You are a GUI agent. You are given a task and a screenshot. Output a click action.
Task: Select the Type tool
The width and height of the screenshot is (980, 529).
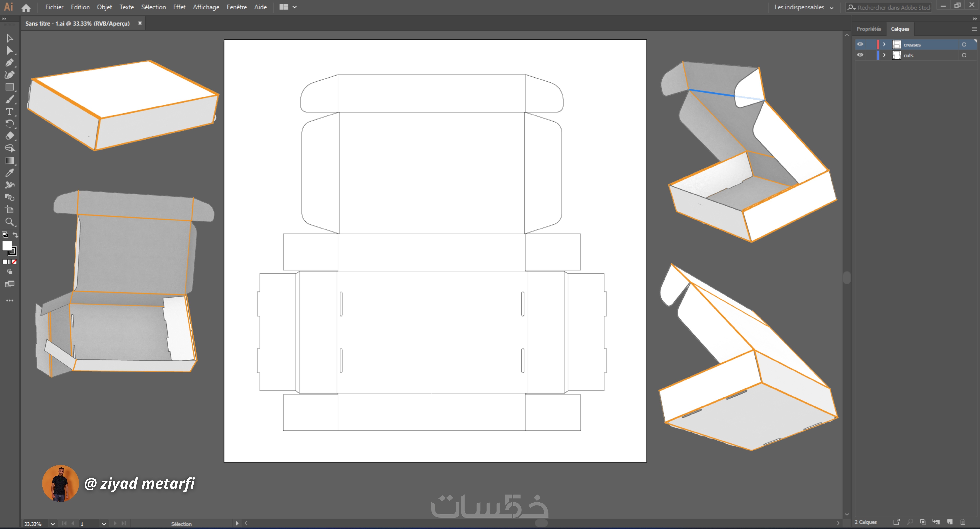pos(9,112)
